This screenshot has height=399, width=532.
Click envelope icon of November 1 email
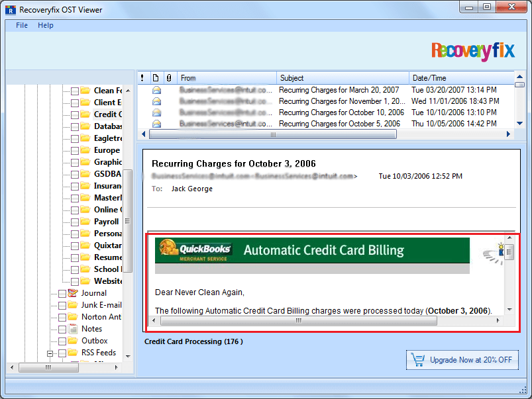point(157,101)
